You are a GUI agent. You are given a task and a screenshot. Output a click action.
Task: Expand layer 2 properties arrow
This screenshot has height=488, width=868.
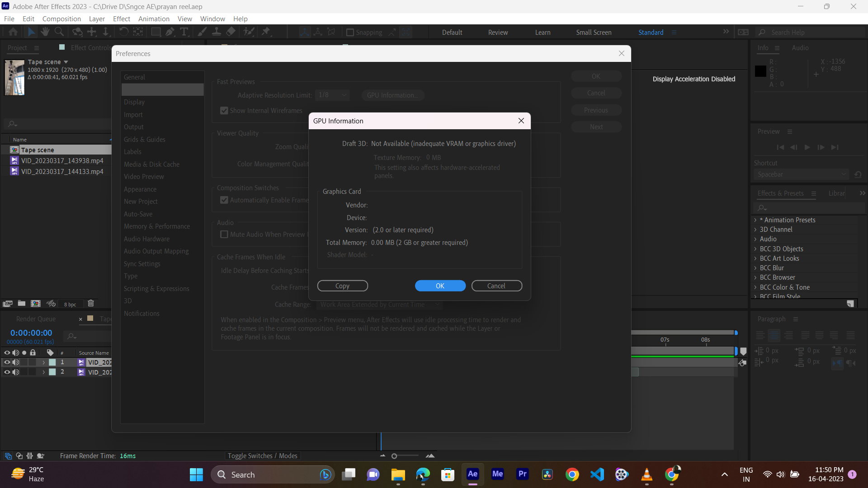pos(43,372)
